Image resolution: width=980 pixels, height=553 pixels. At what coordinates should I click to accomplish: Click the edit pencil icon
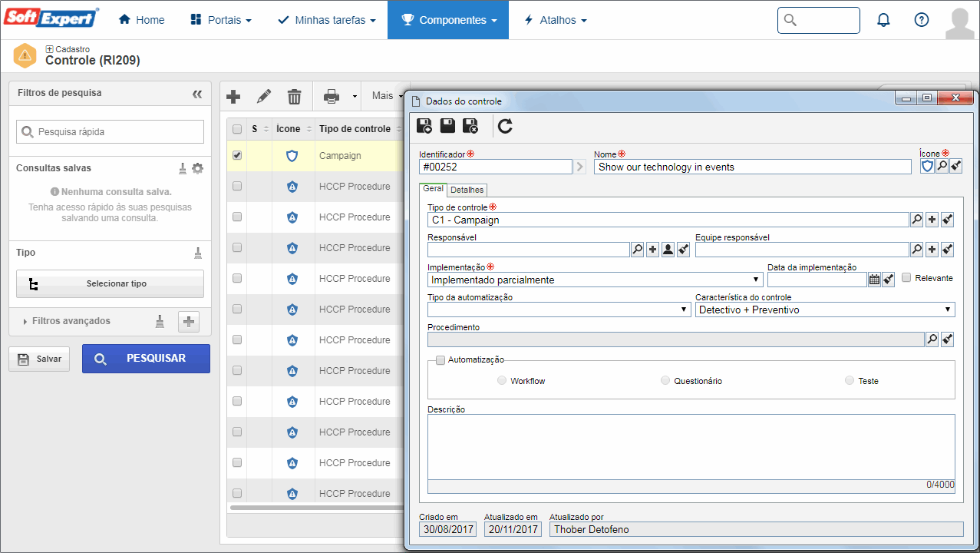[x=264, y=97]
